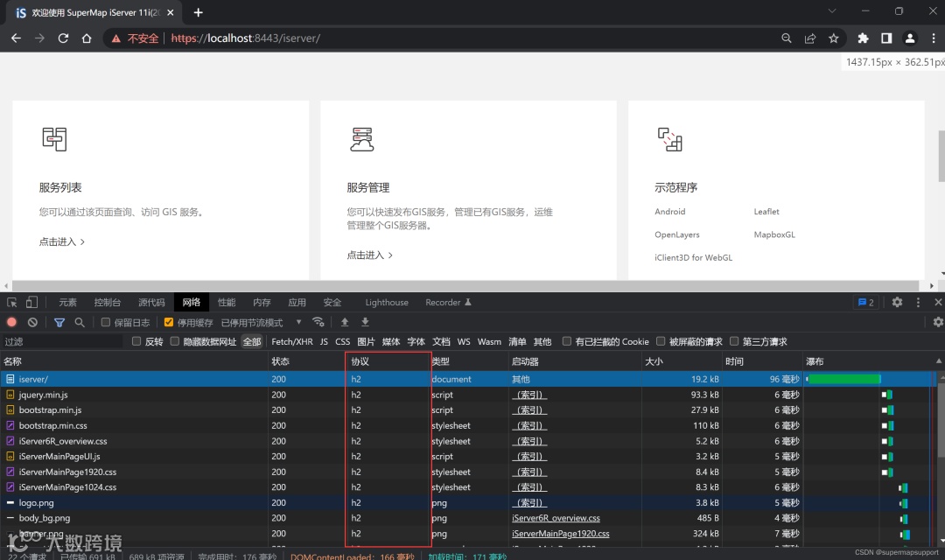The height and width of the screenshot is (560, 945).
Task: Bookmark this page with the star
Action: pos(834,38)
